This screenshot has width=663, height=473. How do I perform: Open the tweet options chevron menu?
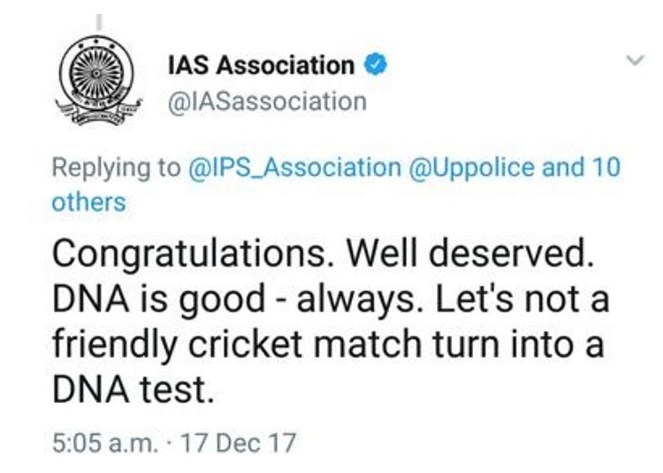point(635,60)
